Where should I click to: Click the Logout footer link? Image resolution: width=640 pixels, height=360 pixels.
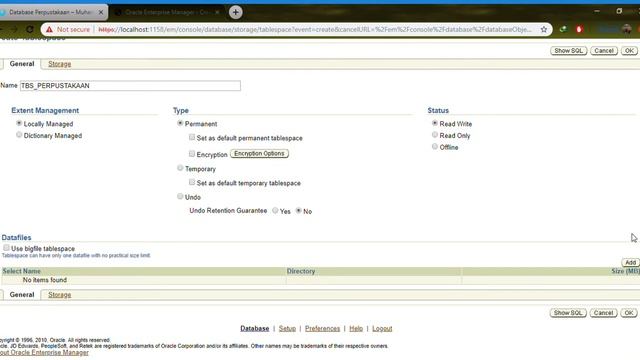coord(382,329)
